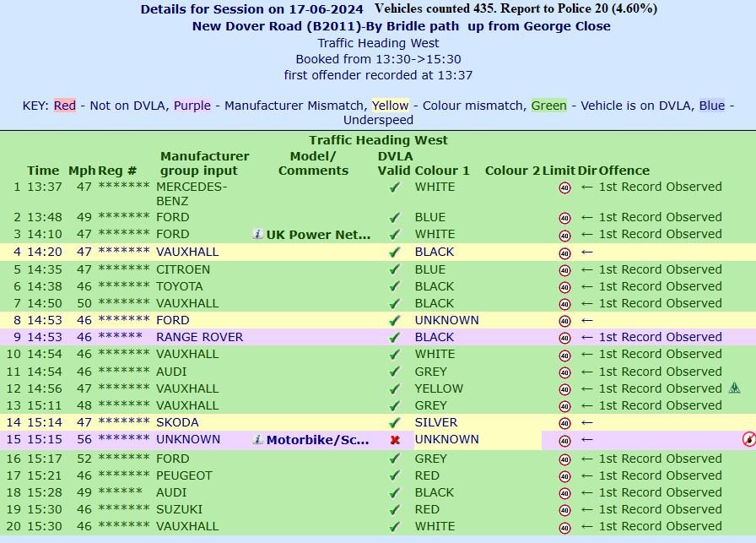This screenshot has height=543, width=756.
Task: Click the 40 limit sign on the Skoda row
Action: pos(564,423)
